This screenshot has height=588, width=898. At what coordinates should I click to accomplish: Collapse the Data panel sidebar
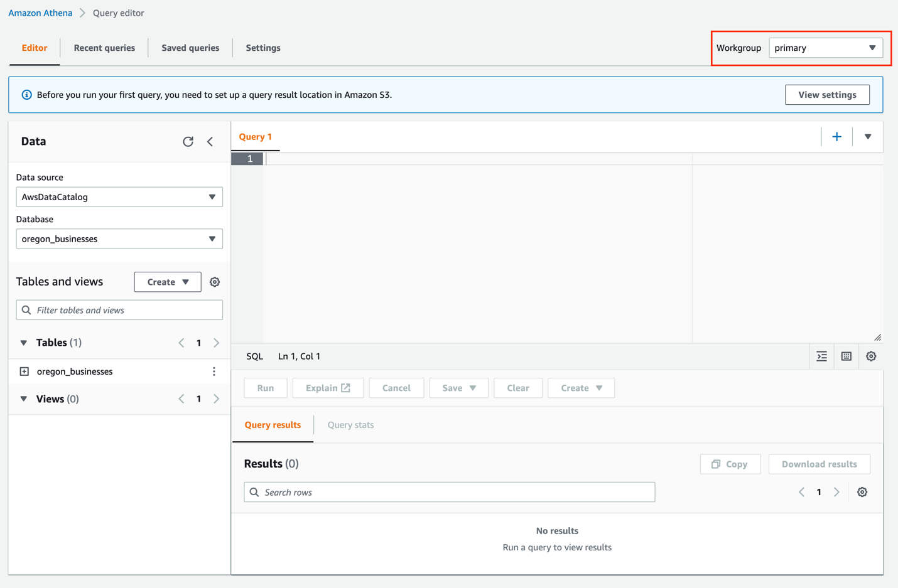[x=210, y=142]
